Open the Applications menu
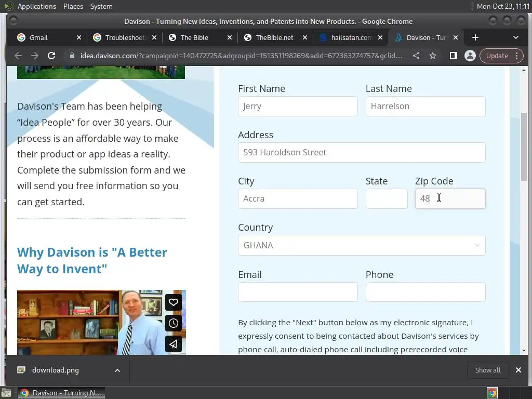The width and height of the screenshot is (532, 399). [37, 6]
